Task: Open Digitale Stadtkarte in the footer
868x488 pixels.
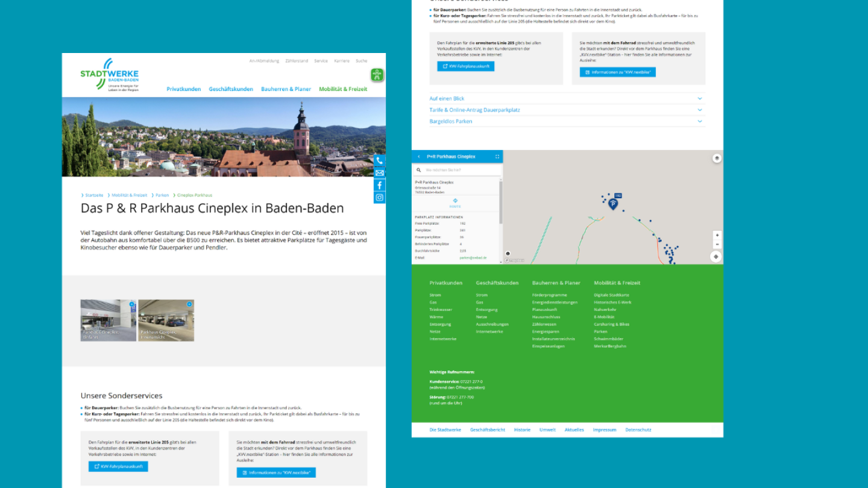Action: click(x=611, y=295)
